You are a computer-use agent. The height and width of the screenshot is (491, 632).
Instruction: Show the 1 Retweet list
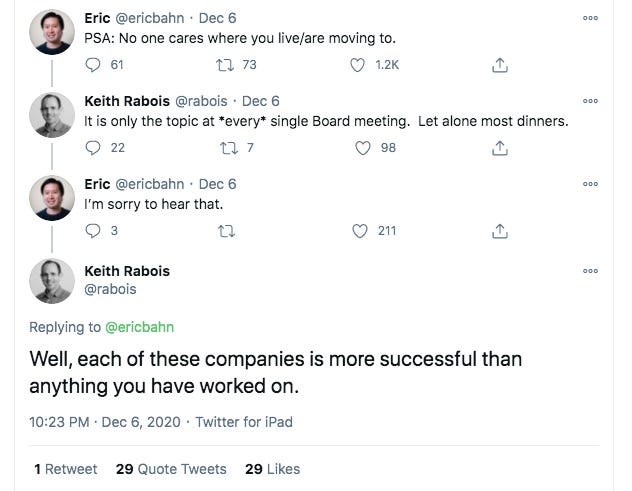[x=65, y=469]
